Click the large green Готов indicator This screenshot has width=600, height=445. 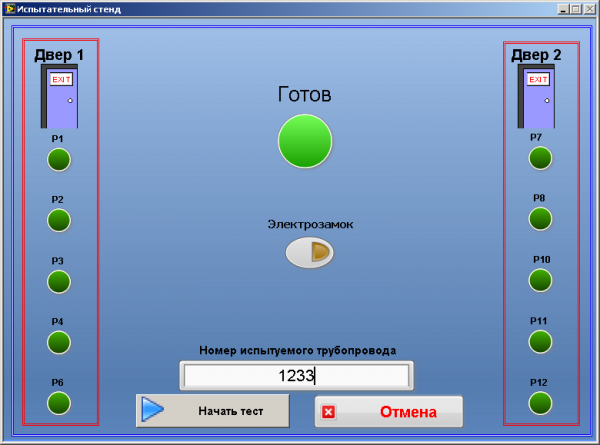pyautogui.click(x=305, y=141)
